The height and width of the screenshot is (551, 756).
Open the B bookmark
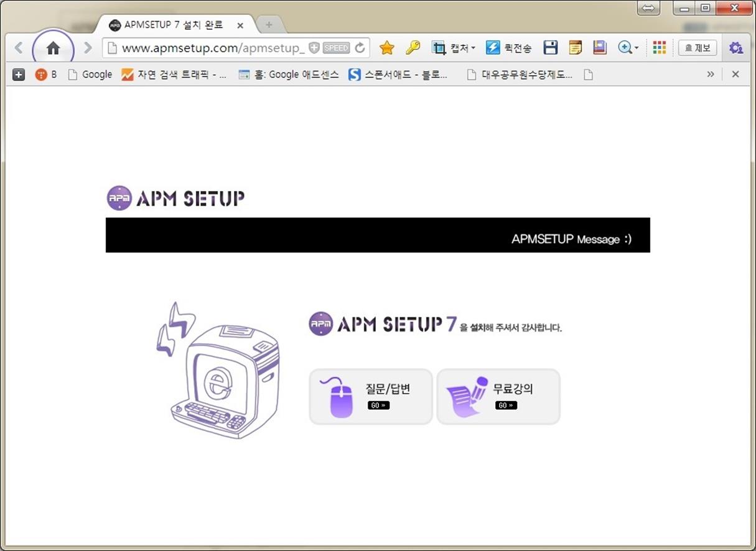pyautogui.click(x=46, y=75)
